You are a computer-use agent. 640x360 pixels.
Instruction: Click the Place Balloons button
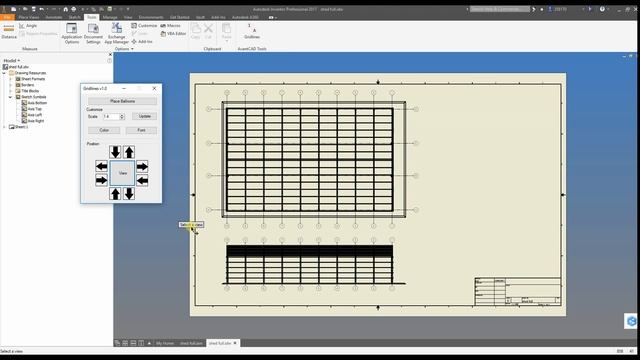(122, 101)
